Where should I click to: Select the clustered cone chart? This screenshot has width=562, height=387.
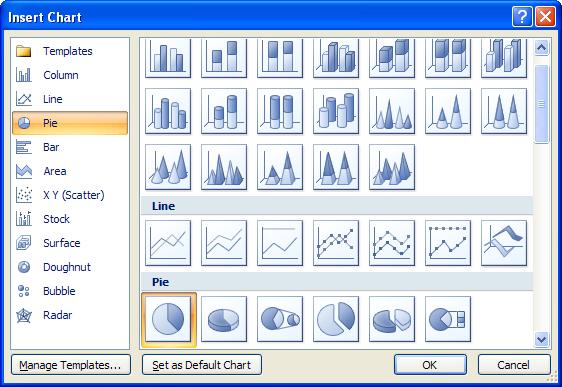coord(392,111)
